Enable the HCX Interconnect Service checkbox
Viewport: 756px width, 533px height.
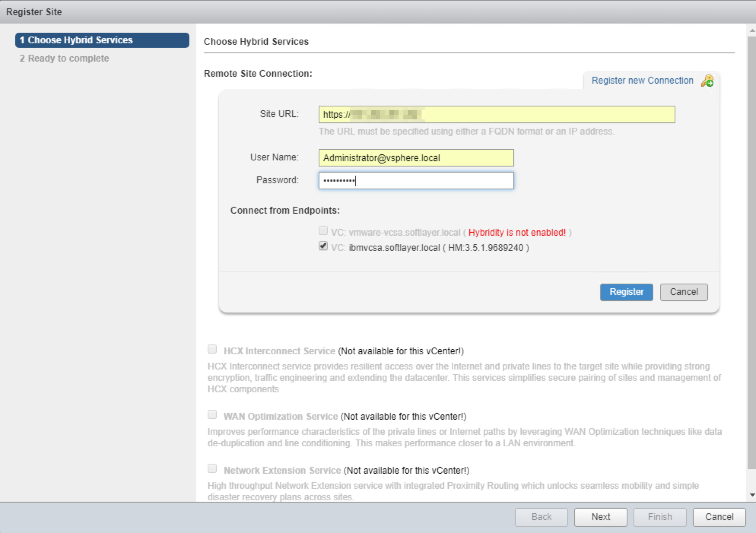click(212, 349)
